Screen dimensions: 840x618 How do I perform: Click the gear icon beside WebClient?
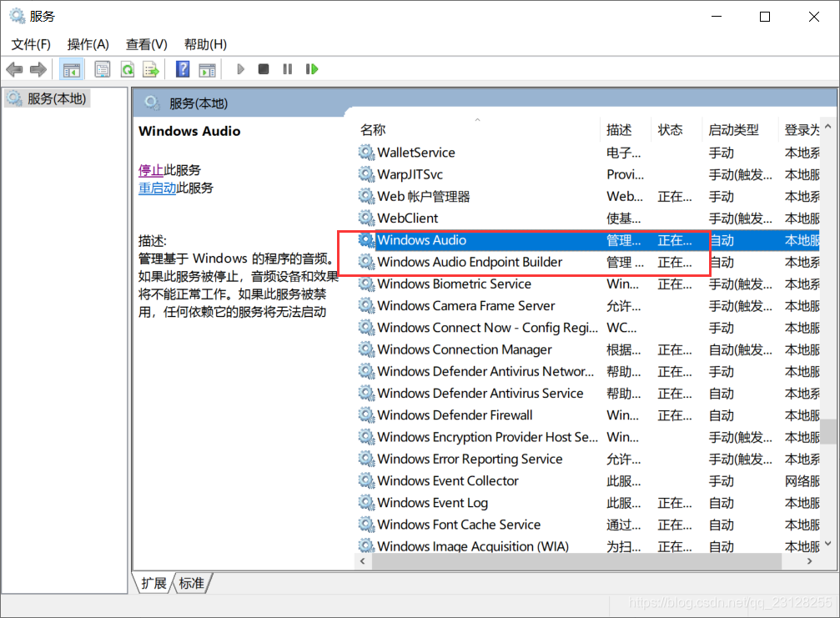point(366,218)
